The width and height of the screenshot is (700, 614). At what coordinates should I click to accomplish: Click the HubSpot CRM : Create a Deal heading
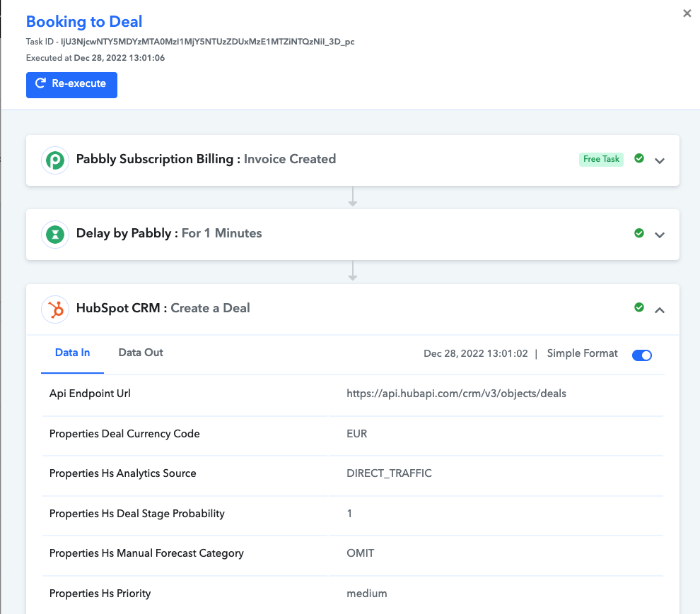click(163, 308)
